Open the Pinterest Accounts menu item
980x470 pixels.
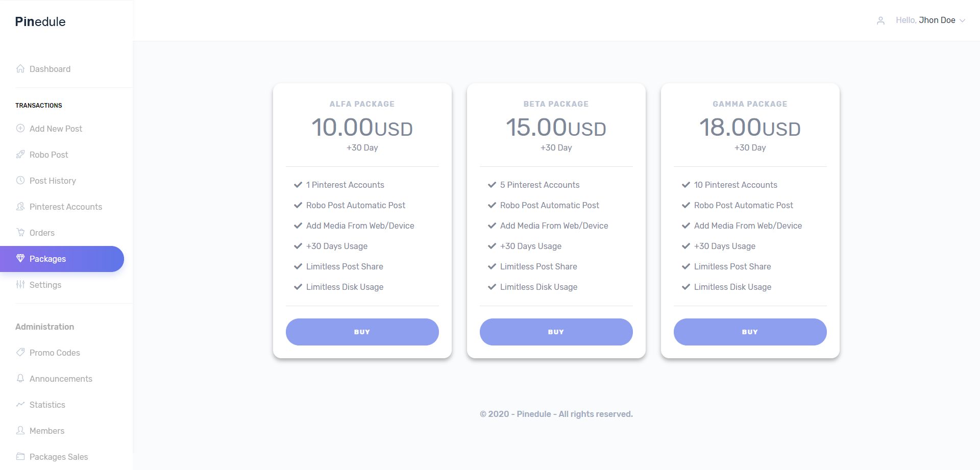click(65, 207)
